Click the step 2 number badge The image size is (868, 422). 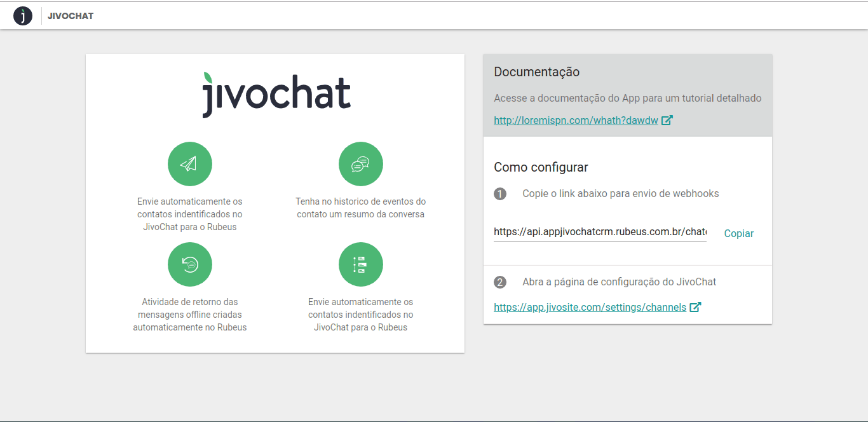point(500,282)
